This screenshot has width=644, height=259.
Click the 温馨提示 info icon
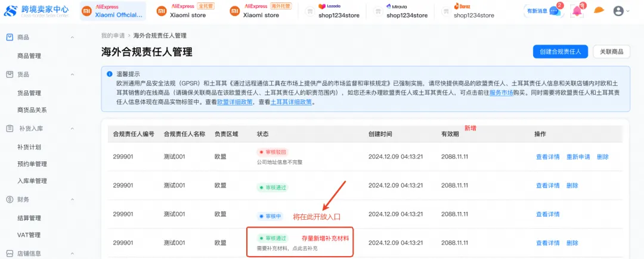click(110, 74)
